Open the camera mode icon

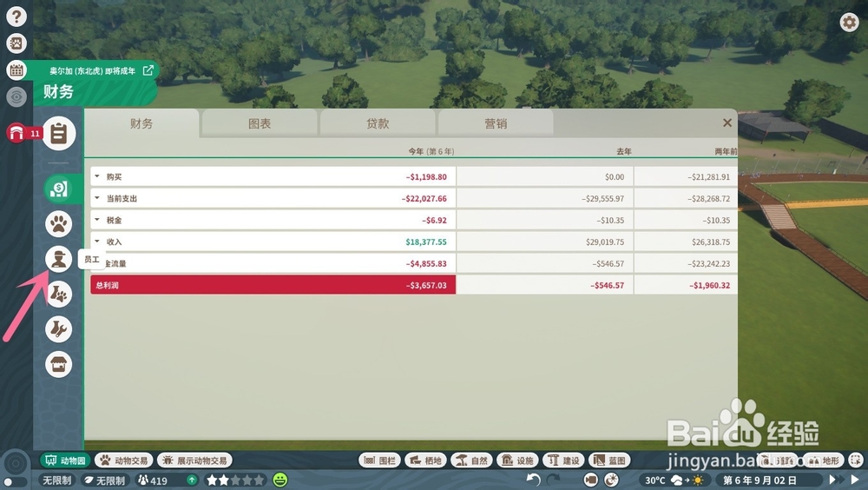click(x=590, y=480)
